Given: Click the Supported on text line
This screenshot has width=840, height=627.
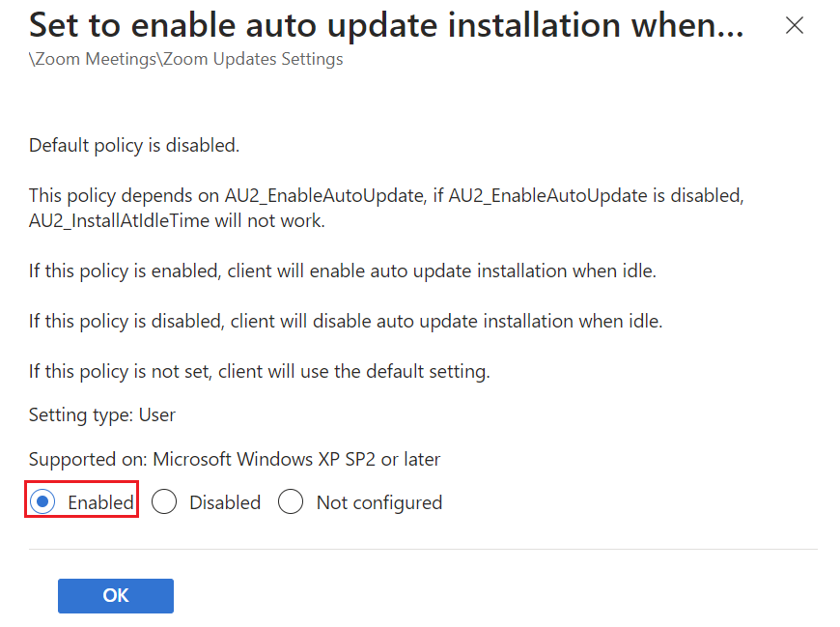Looking at the screenshot, I should point(234,459).
